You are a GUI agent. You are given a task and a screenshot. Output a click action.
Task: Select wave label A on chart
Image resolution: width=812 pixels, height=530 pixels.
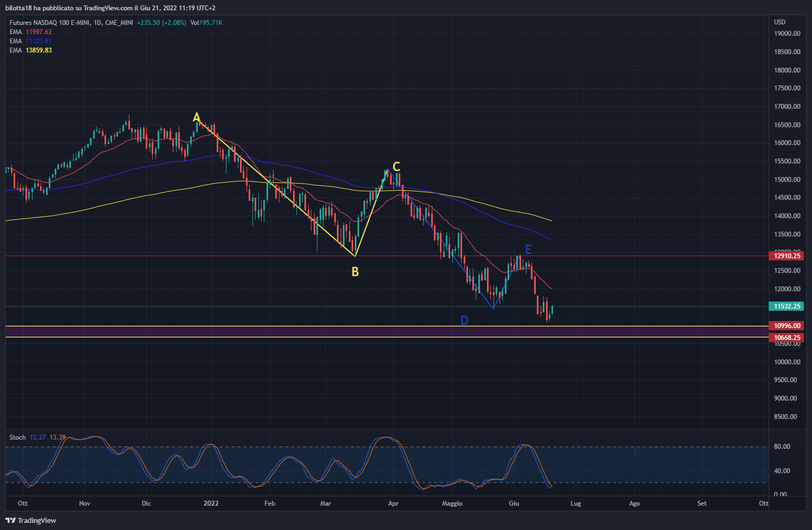click(197, 117)
